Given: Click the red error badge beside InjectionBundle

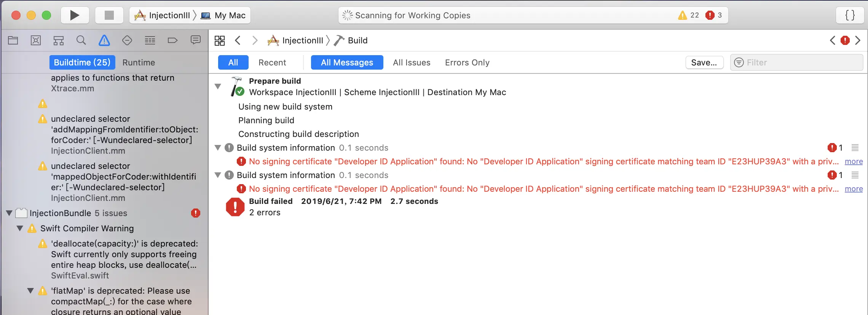Looking at the screenshot, I should [196, 213].
